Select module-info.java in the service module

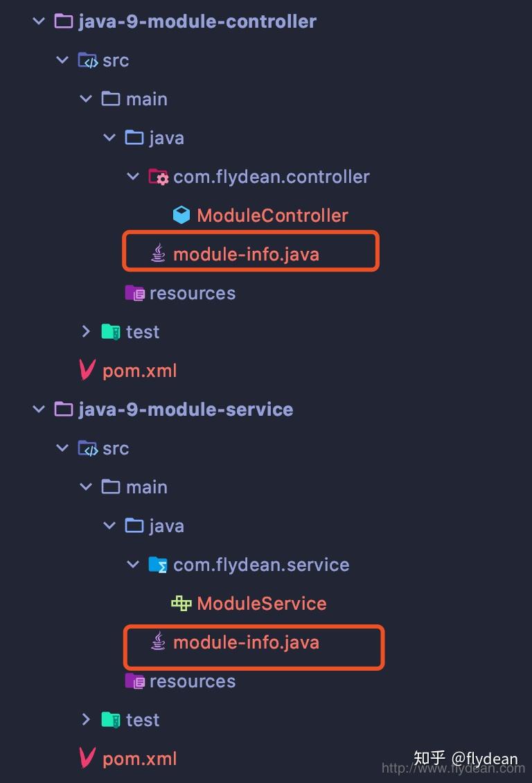coord(246,642)
